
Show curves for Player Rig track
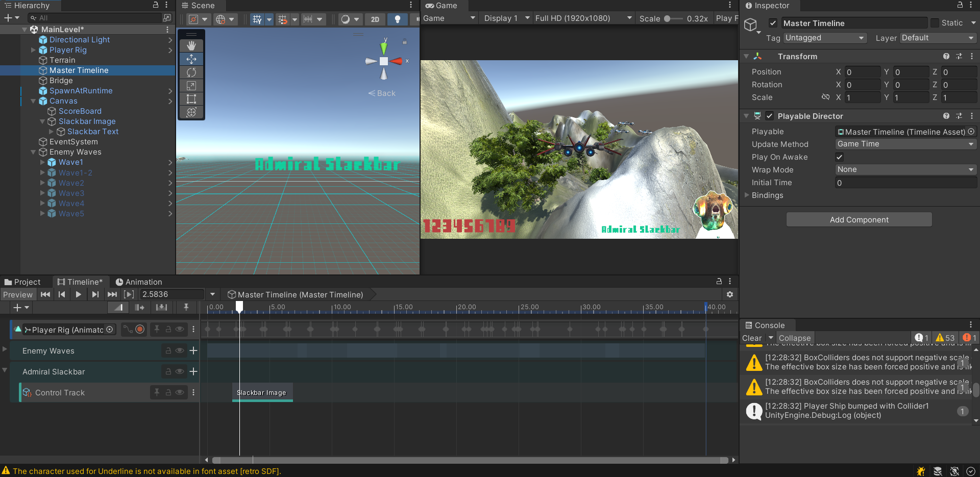coord(128,330)
